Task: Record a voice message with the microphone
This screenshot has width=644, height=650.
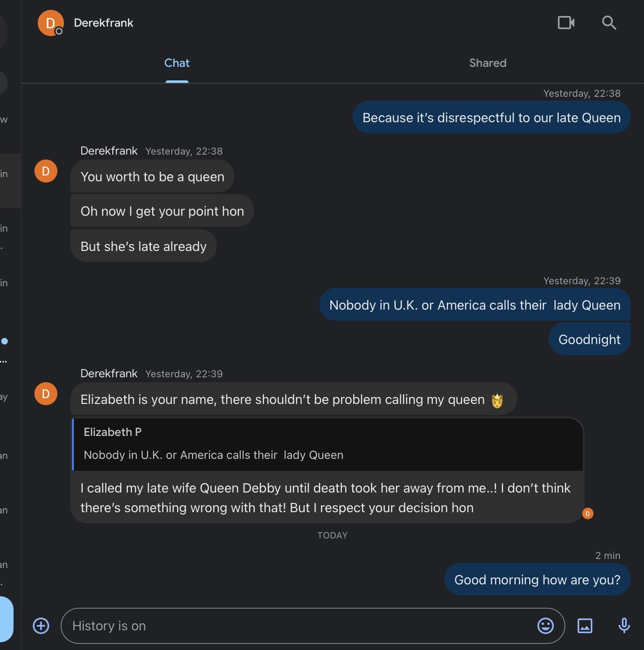Action: [x=624, y=626]
